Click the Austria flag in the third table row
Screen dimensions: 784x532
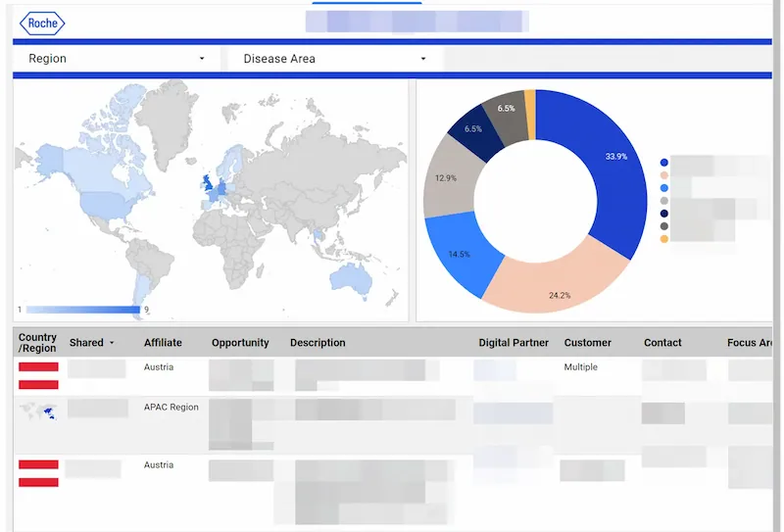point(38,472)
